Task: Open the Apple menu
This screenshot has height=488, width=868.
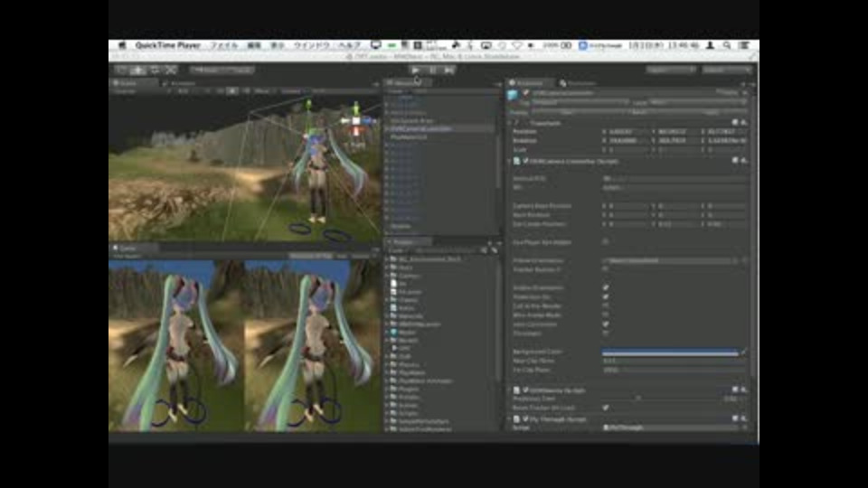Action: pyautogui.click(x=122, y=45)
